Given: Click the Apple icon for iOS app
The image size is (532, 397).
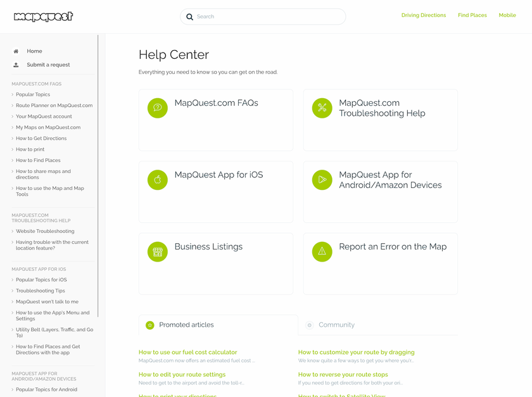Looking at the screenshot, I should tap(157, 180).
